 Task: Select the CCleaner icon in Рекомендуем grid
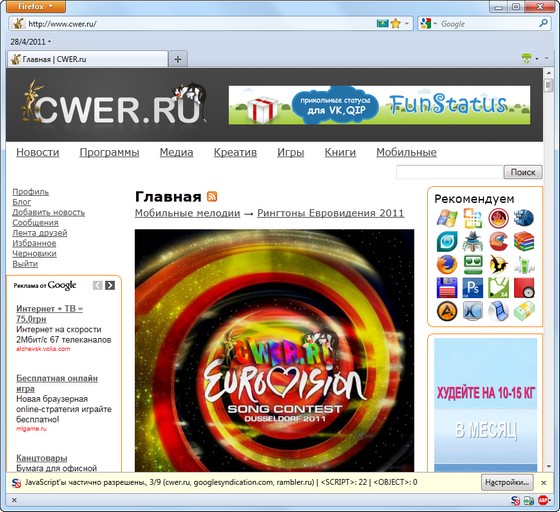pos(498,241)
